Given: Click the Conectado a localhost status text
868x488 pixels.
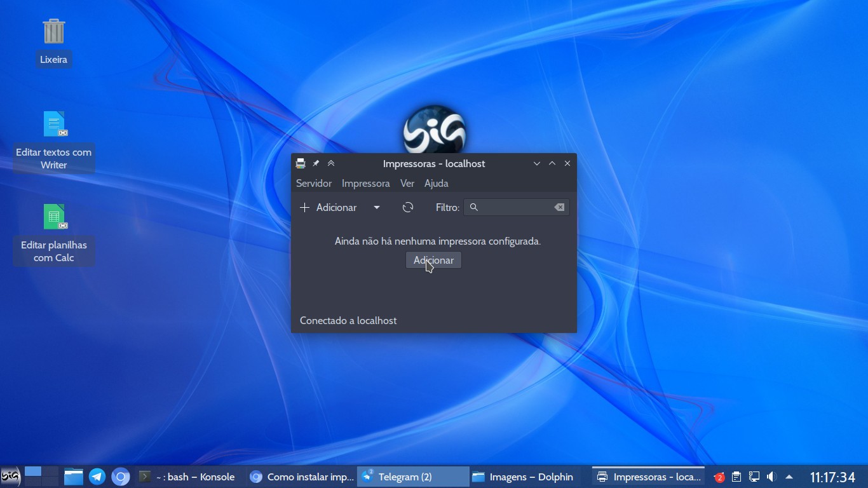Looking at the screenshot, I should pos(348,320).
